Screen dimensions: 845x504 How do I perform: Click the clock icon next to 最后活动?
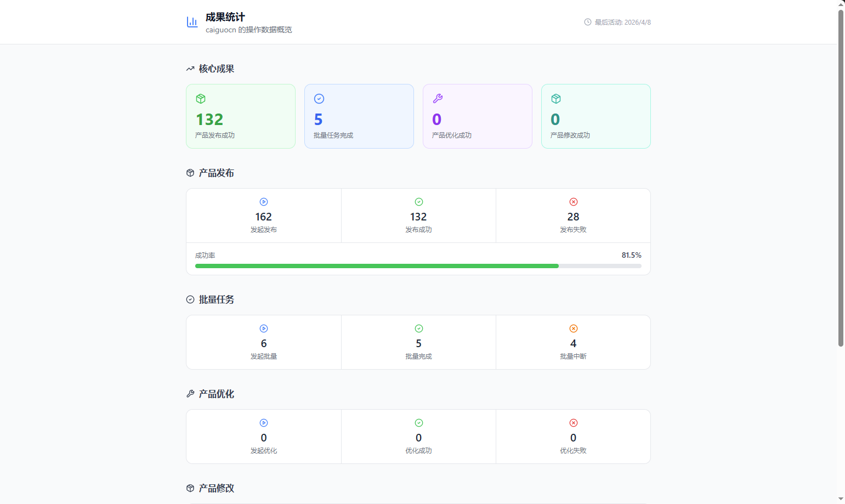587,22
